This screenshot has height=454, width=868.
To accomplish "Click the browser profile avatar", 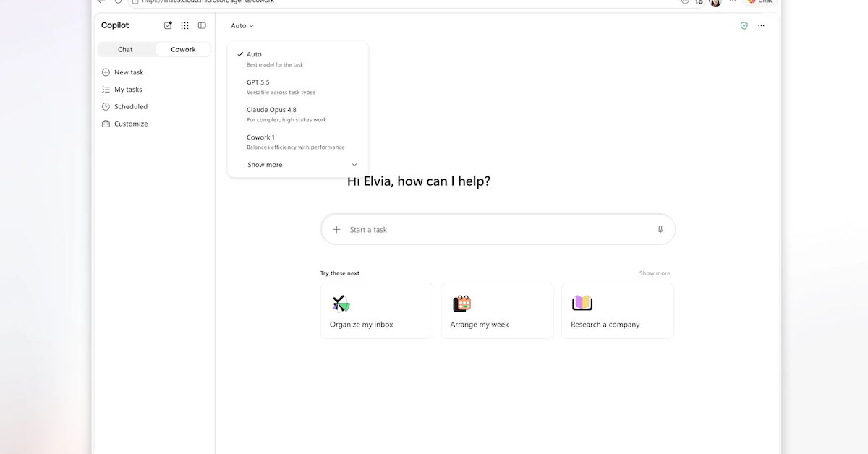I will click(x=715, y=2).
